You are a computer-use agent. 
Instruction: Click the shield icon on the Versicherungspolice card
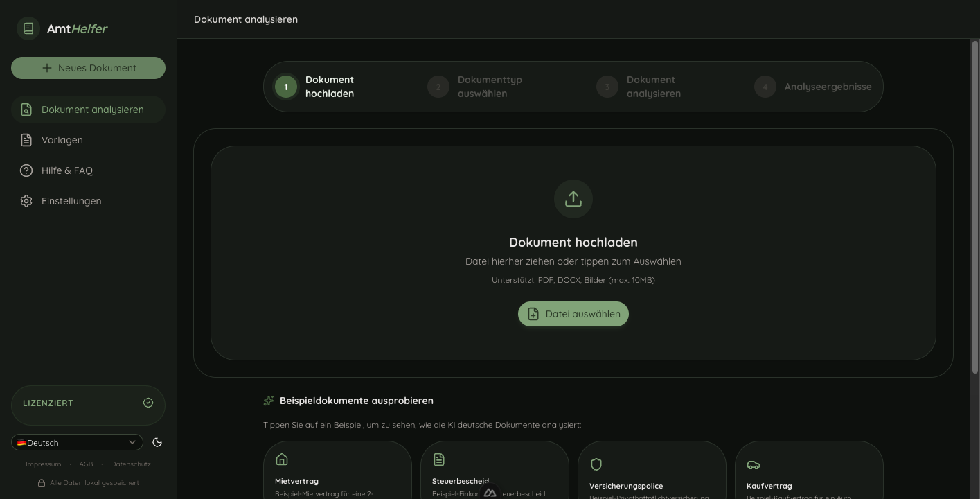(596, 464)
